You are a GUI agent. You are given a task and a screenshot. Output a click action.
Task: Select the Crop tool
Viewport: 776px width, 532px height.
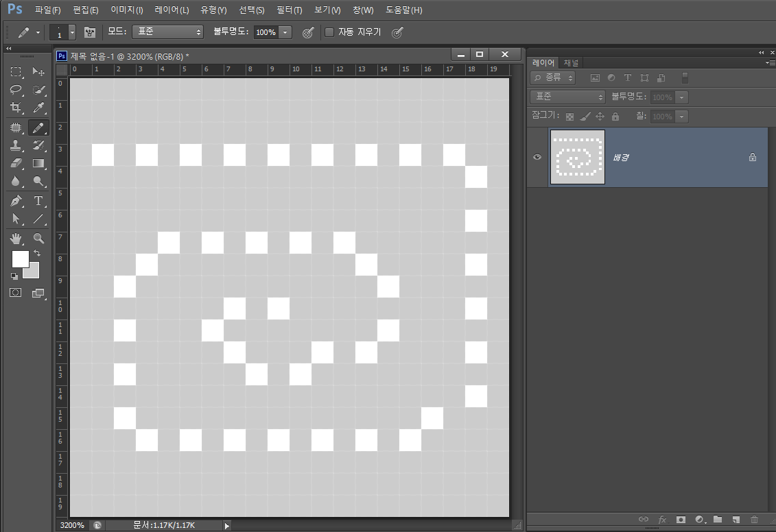(16, 107)
